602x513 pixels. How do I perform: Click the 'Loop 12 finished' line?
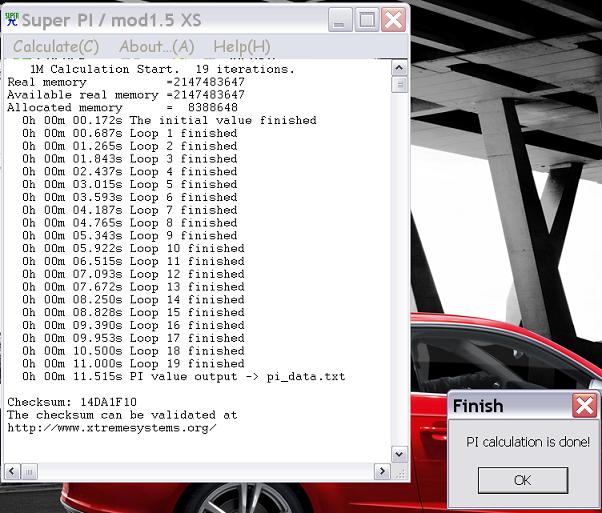133,274
